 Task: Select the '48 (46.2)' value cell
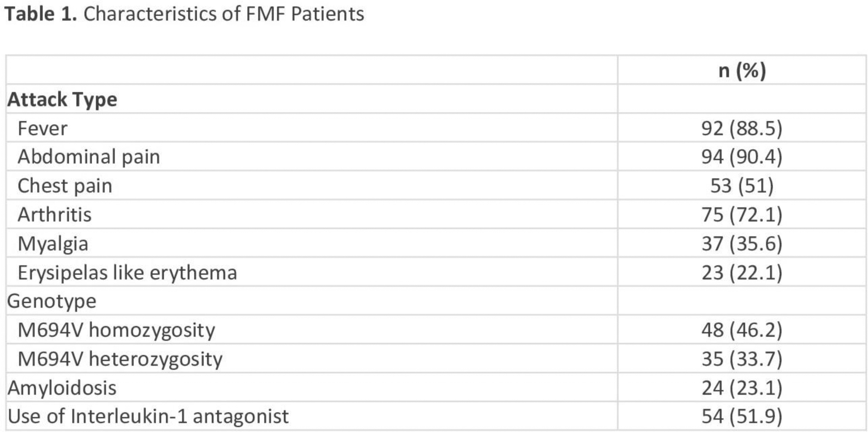pyautogui.click(x=742, y=330)
